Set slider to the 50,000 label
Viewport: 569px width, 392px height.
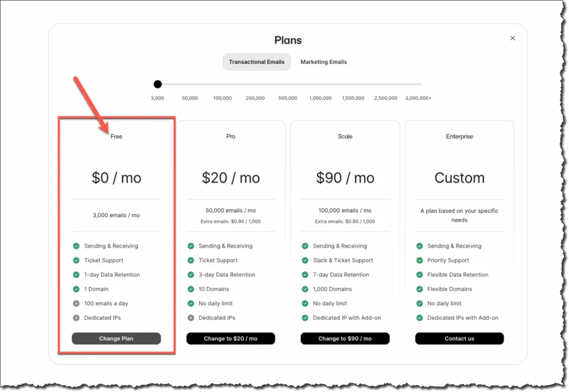click(190, 98)
